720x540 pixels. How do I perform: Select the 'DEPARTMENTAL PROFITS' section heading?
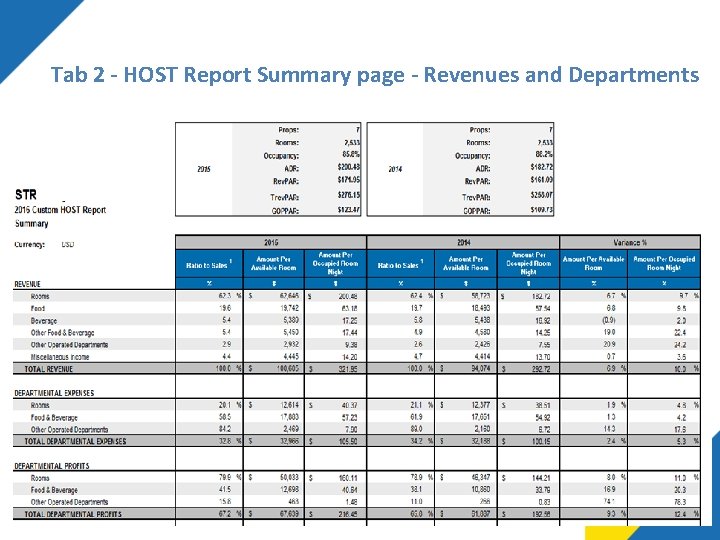click(x=51, y=466)
